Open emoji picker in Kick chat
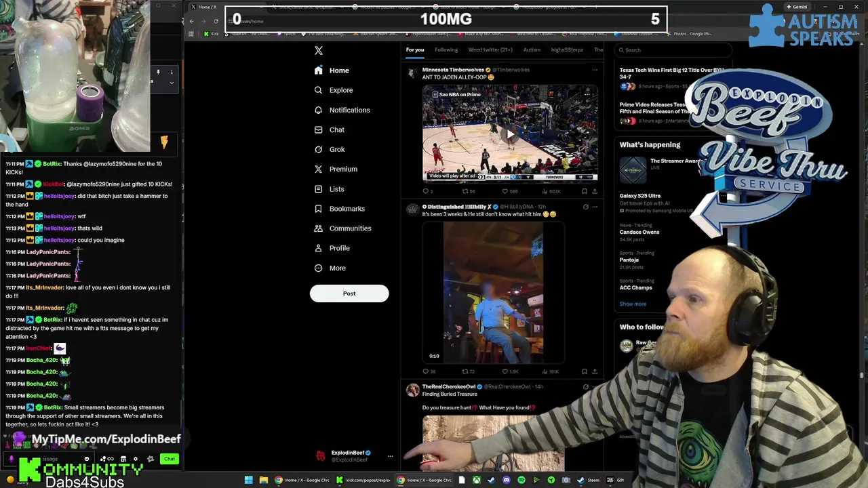Image resolution: width=868 pixels, height=488 pixels. pos(86,459)
